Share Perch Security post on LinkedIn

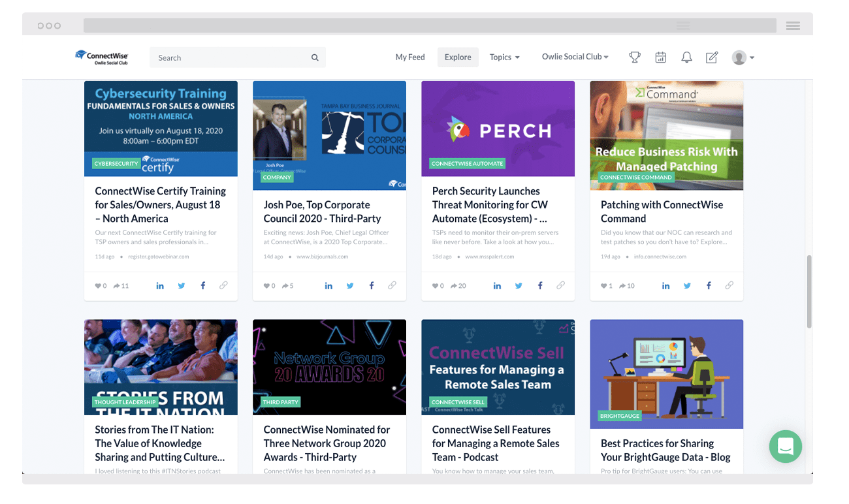click(497, 285)
